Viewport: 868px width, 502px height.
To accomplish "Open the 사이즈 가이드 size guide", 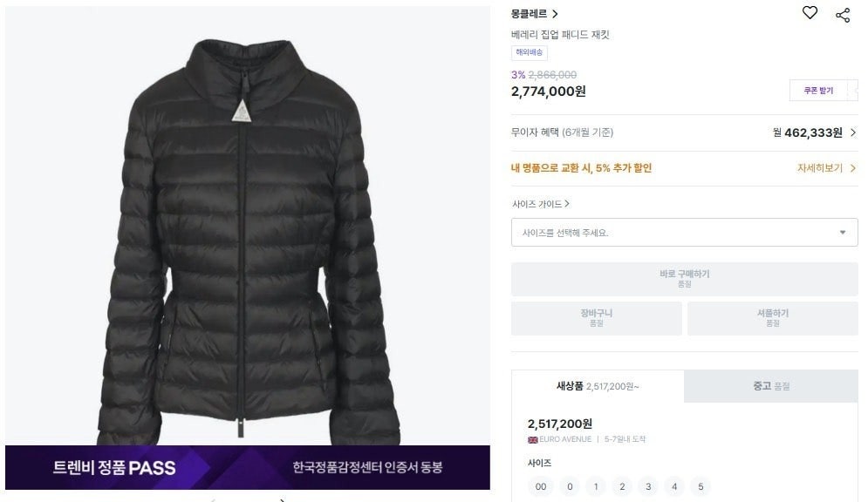I will [x=540, y=204].
